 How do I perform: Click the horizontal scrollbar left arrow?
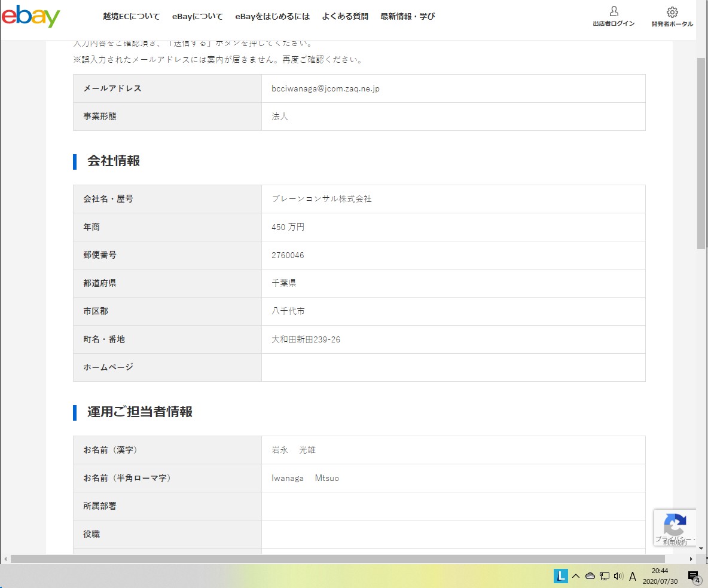5,559
